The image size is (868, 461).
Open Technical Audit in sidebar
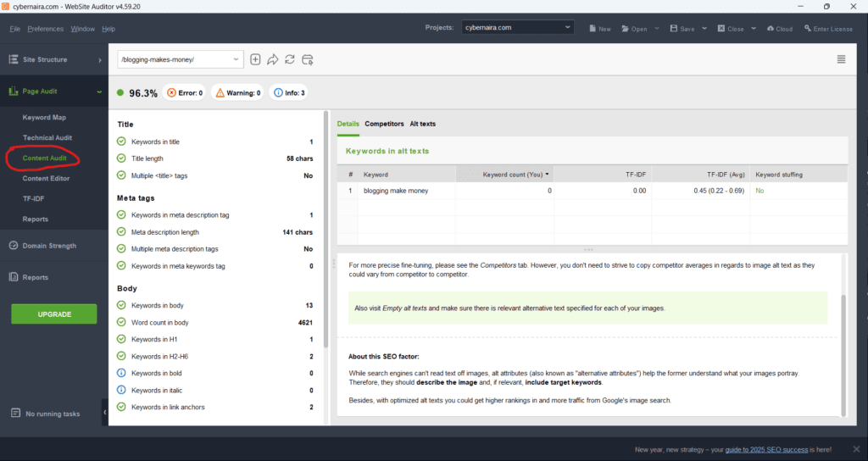(47, 137)
